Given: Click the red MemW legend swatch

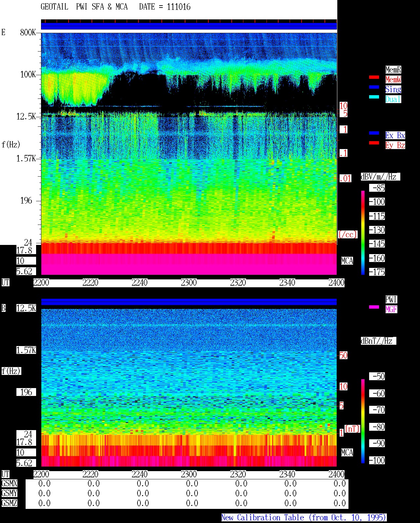Looking at the screenshot, I should (x=374, y=77).
